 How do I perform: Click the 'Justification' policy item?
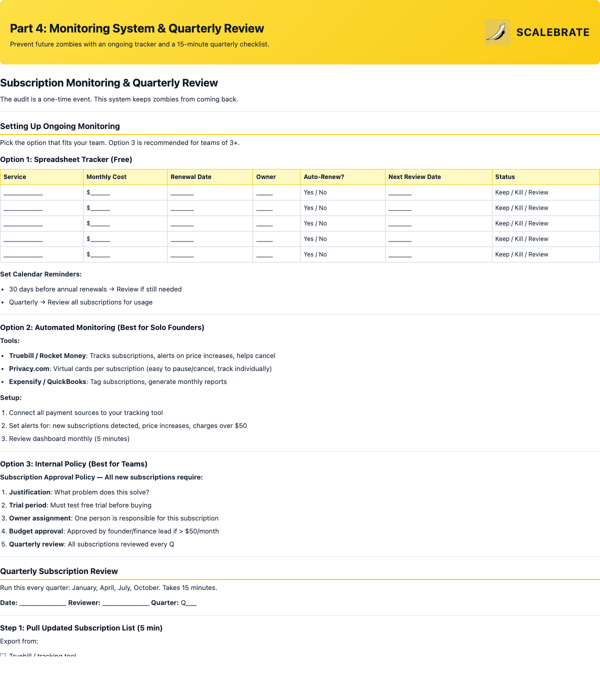[79, 492]
